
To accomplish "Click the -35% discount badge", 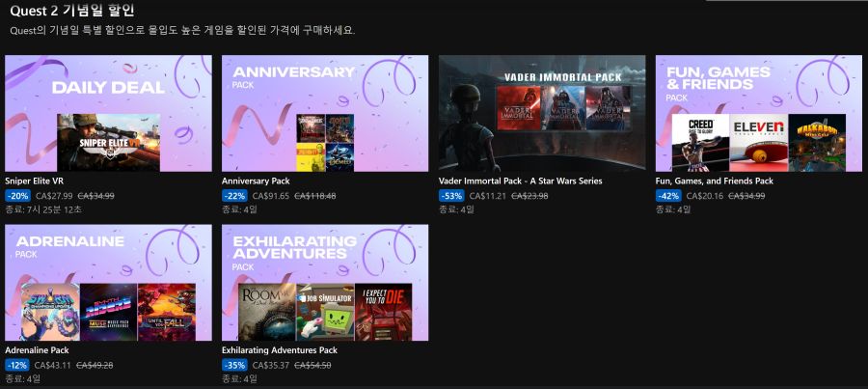I will pyautogui.click(x=234, y=365).
